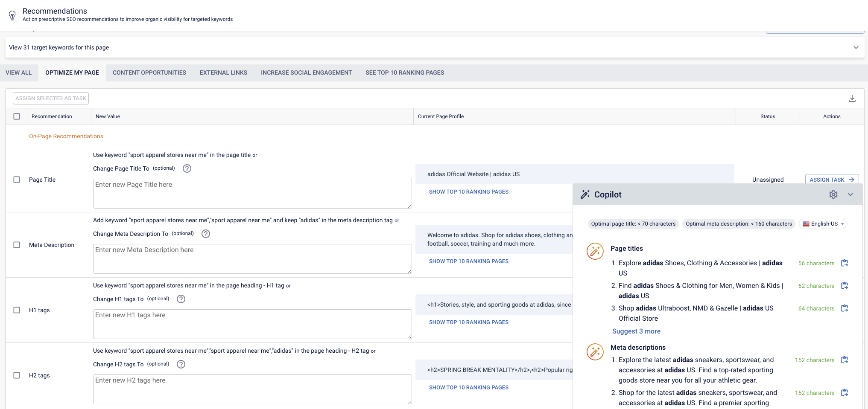Open the English-US language dropdown

[x=823, y=224]
